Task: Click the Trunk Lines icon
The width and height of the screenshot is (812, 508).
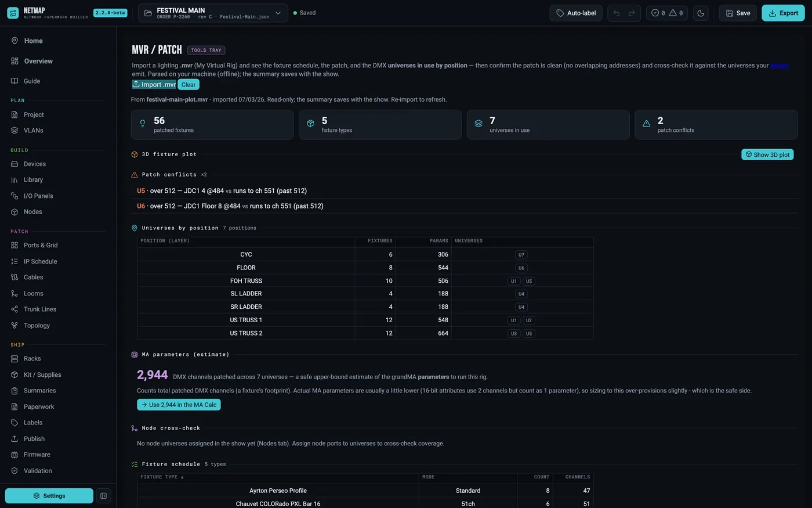Action: coord(14,309)
